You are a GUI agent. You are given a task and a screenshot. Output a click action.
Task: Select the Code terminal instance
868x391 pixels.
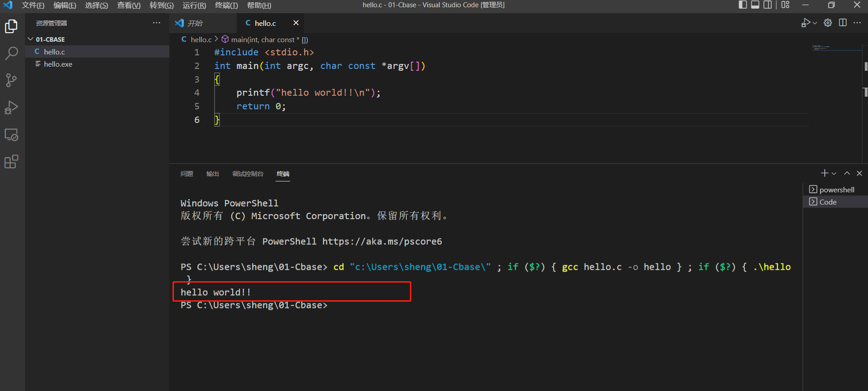click(835, 202)
